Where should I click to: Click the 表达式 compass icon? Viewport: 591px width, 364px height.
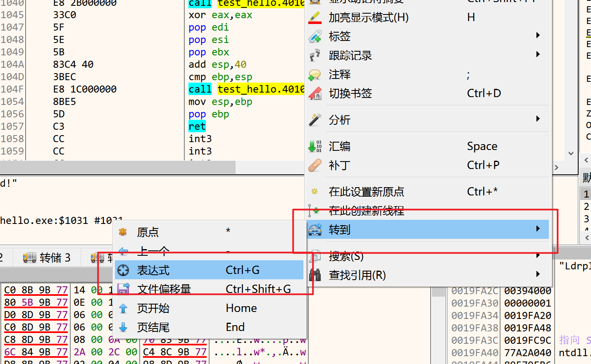123,269
